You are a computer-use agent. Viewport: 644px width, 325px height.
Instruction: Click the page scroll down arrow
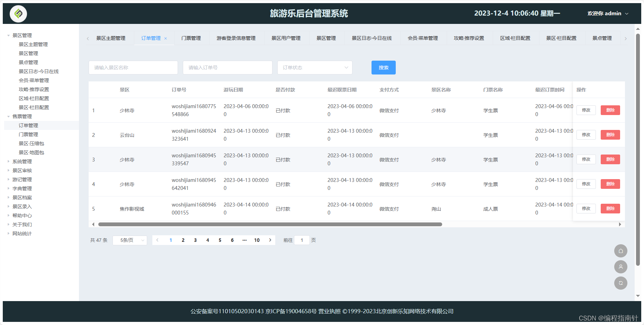(x=638, y=296)
